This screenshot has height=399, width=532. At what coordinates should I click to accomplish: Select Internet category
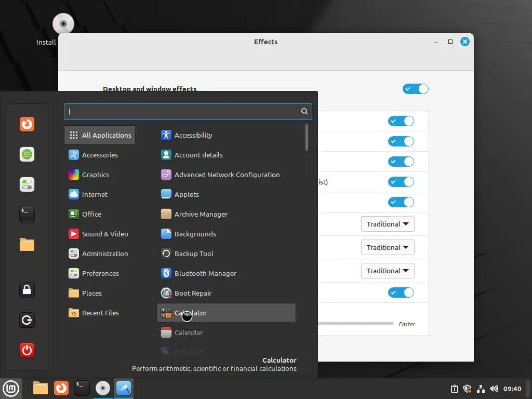pyautogui.click(x=100, y=194)
